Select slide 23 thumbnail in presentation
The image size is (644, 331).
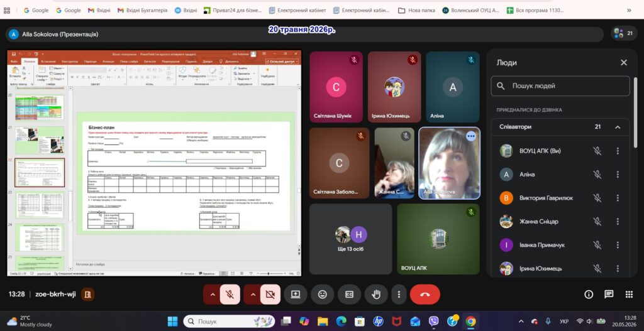tap(40, 205)
